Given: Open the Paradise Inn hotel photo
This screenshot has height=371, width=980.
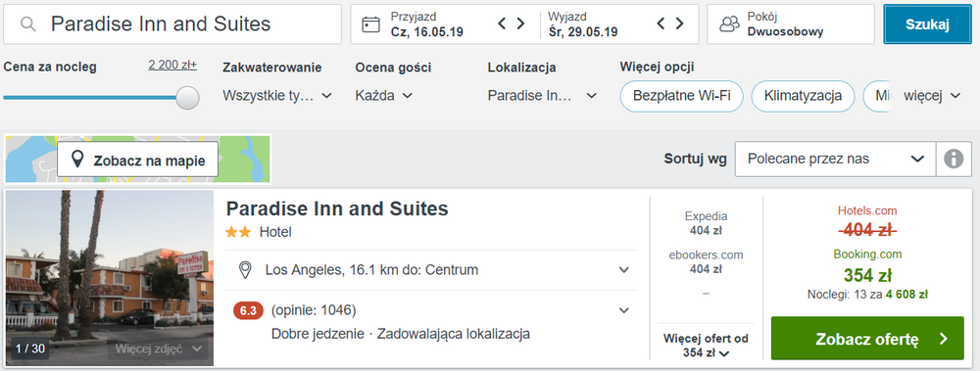Looking at the screenshot, I should pyautogui.click(x=110, y=278).
